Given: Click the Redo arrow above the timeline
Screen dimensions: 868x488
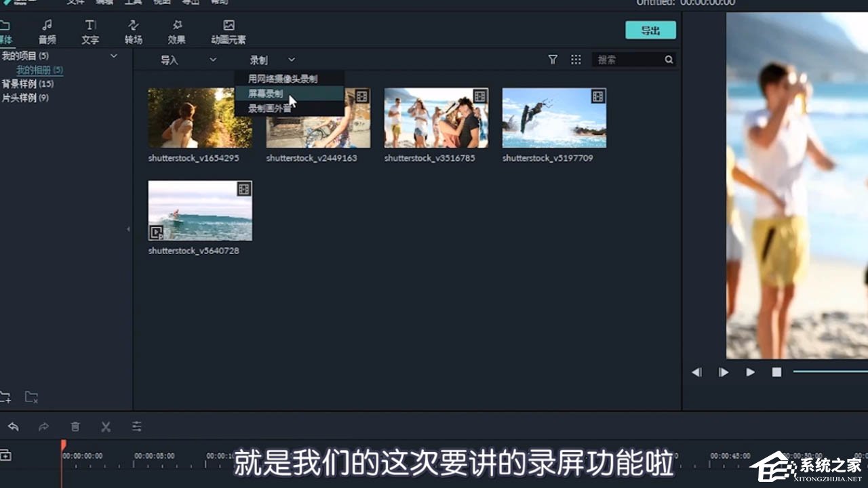Looking at the screenshot, I should pyautogui.click(x=43, y=426).
